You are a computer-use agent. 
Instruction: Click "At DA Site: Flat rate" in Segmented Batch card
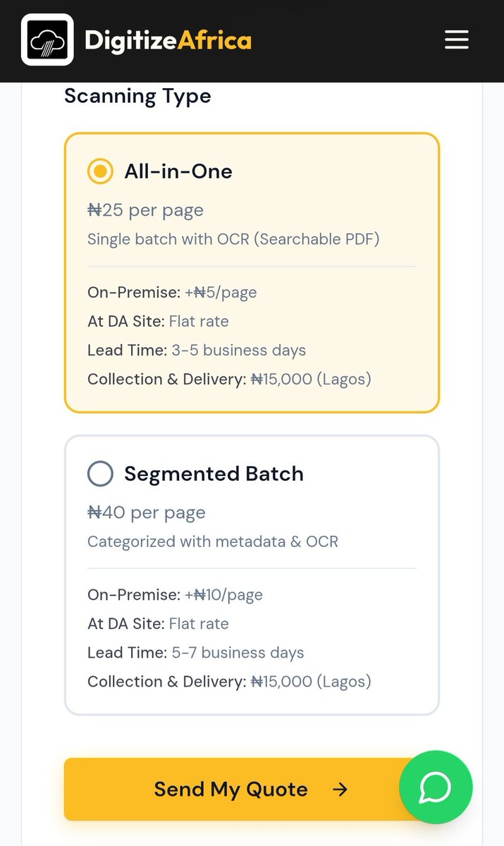coord(158,624)
